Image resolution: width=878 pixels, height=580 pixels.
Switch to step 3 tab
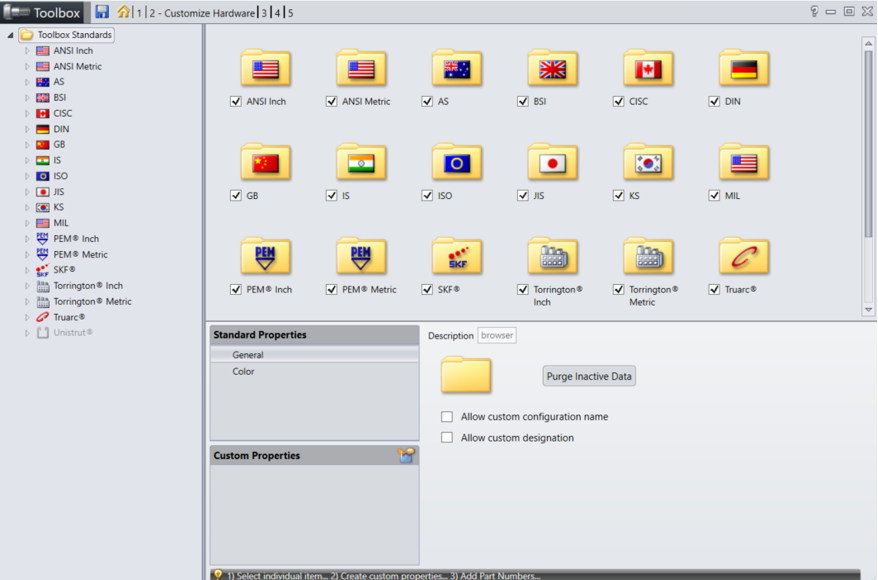(264, 13)
